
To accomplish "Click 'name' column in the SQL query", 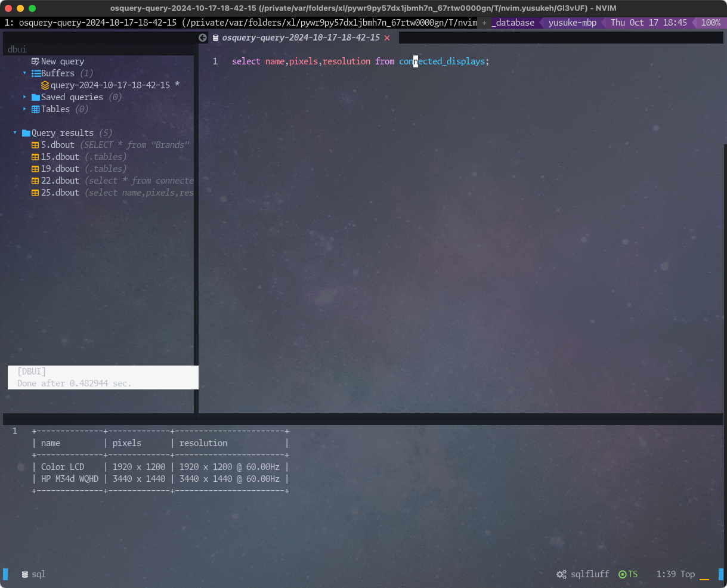I will 275,61.
